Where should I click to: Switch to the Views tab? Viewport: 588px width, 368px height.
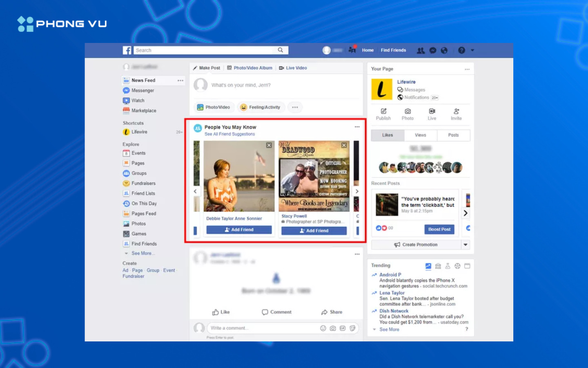[420, 135]
